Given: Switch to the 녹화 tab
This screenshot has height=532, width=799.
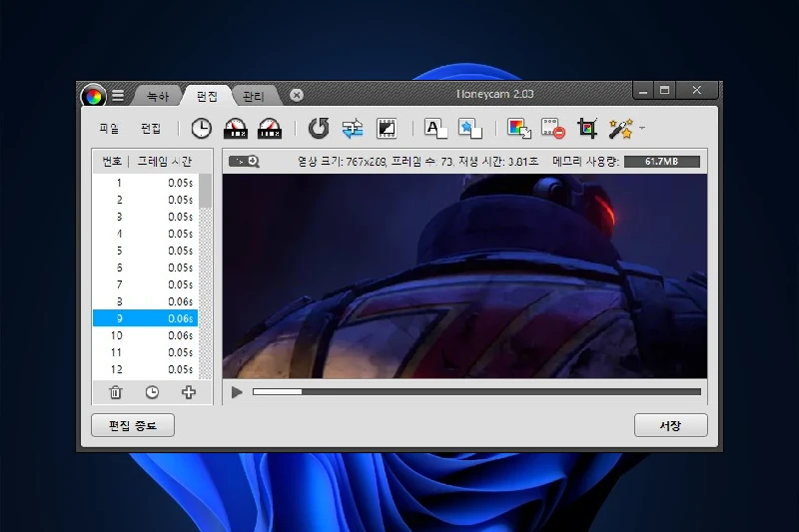Looking at the screenshot, I should click(158, 96).
